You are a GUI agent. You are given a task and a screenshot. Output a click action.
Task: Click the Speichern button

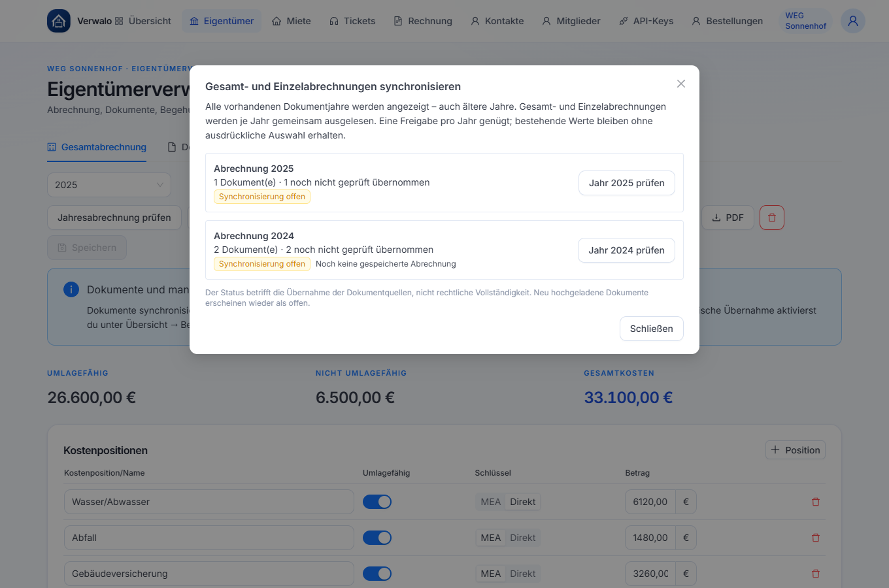click(x=87, y=248)
